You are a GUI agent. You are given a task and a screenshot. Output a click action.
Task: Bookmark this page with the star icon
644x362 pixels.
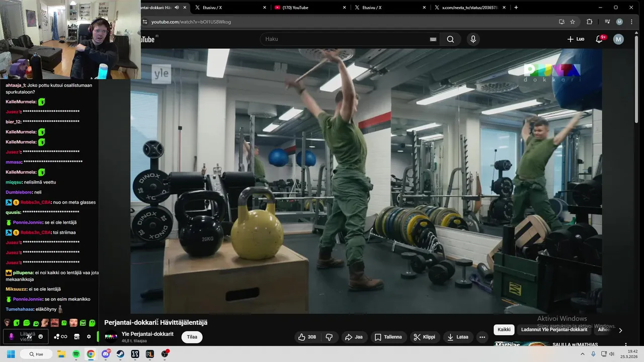tap(573, 22)
